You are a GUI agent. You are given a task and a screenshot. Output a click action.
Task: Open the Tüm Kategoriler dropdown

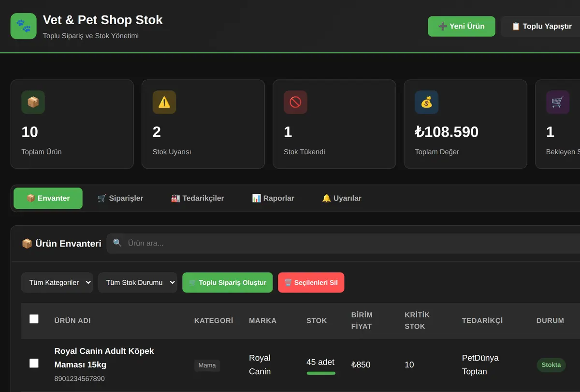coord(57,283)
